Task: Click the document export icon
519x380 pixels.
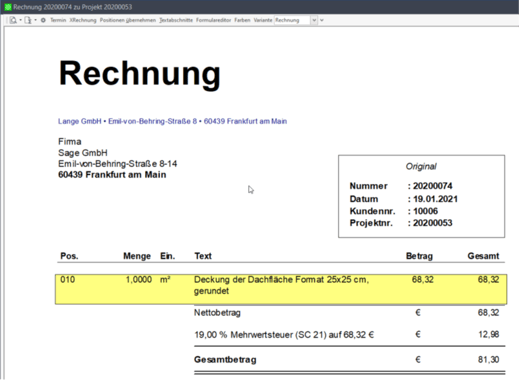Action: pos(28,20)
